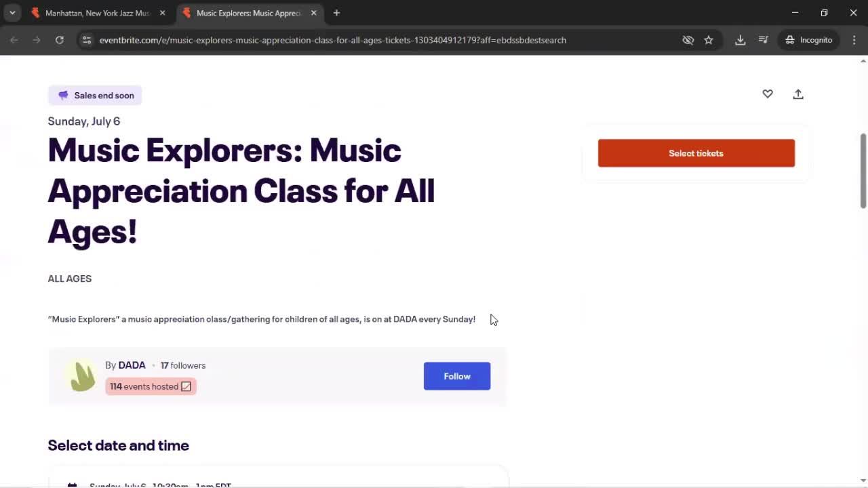Click the third-party cookies blocked eye icon

click(x=688, y=40)
